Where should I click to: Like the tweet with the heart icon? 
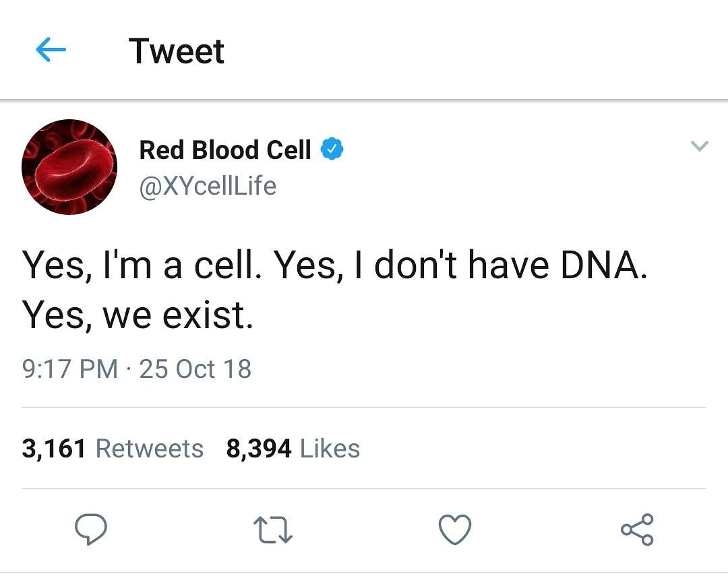pos(455,530)
